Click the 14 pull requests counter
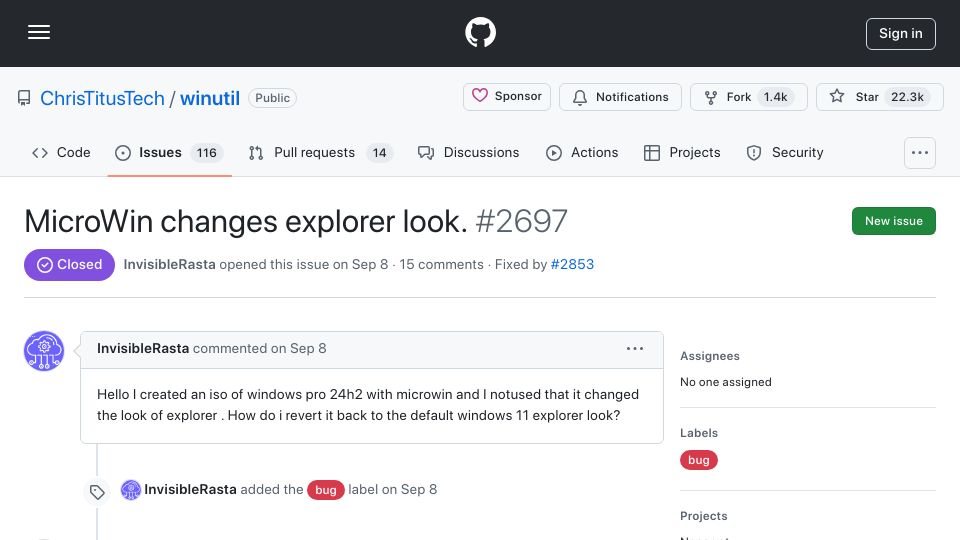 [380, 152]
